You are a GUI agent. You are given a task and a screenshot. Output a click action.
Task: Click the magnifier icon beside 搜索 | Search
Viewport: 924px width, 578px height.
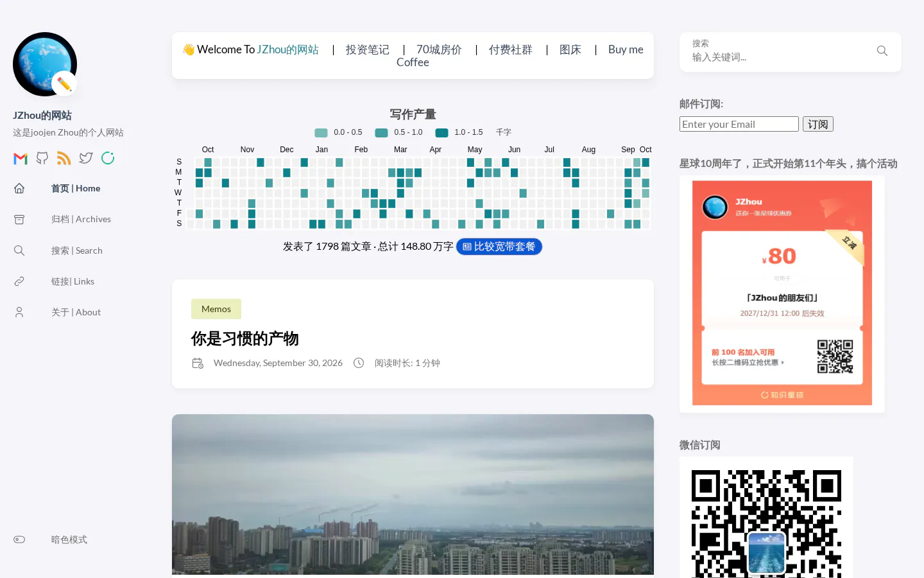(19, 250)
